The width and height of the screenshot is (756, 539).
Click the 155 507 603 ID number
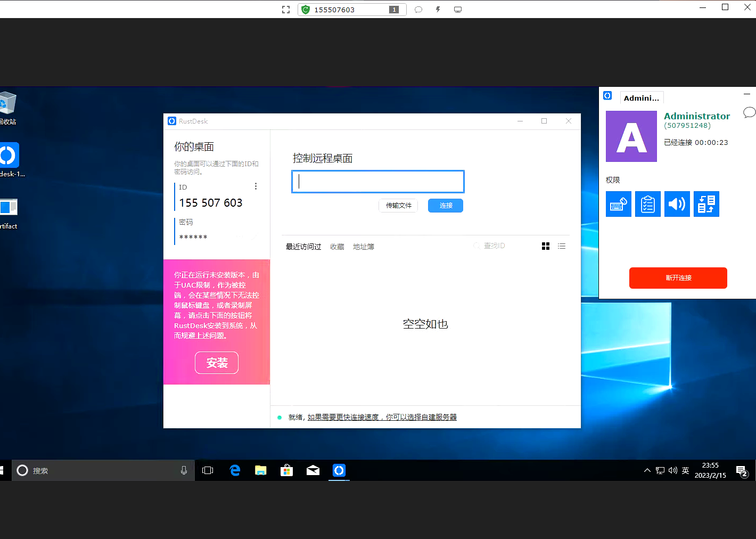[x=211, y=203]
